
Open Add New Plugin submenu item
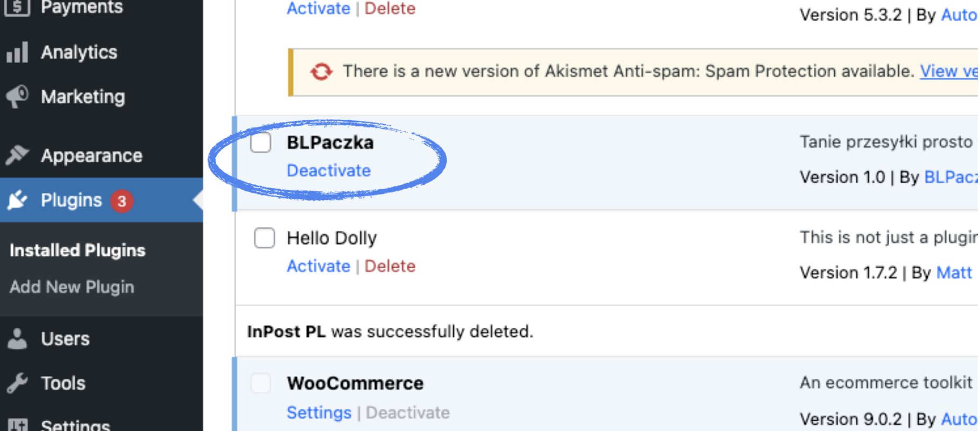[72, 287]
